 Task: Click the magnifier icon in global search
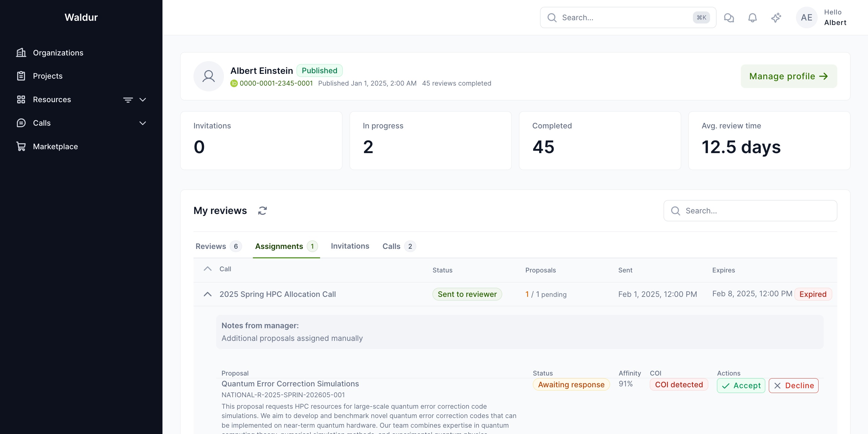point(552,17)
